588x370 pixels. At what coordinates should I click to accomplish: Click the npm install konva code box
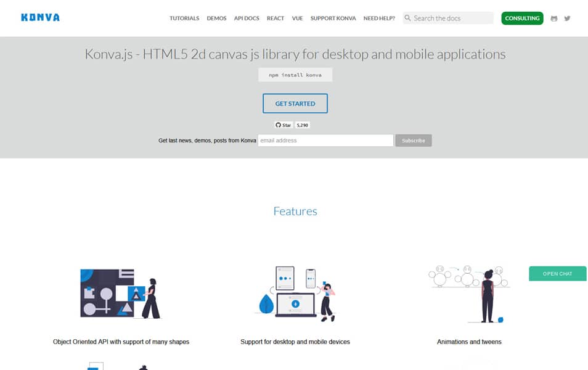coord(295,75)
